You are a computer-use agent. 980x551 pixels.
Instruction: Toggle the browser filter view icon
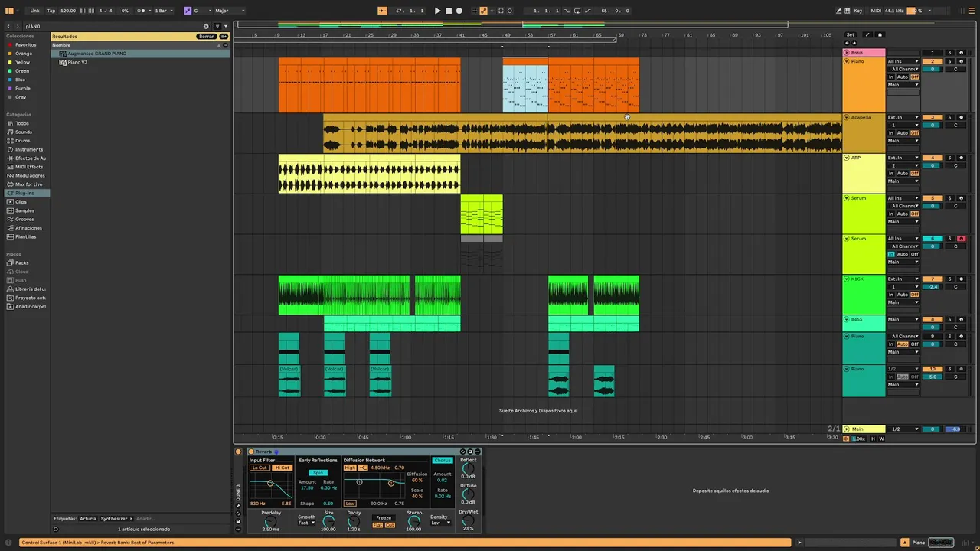[x=216, y=26]
